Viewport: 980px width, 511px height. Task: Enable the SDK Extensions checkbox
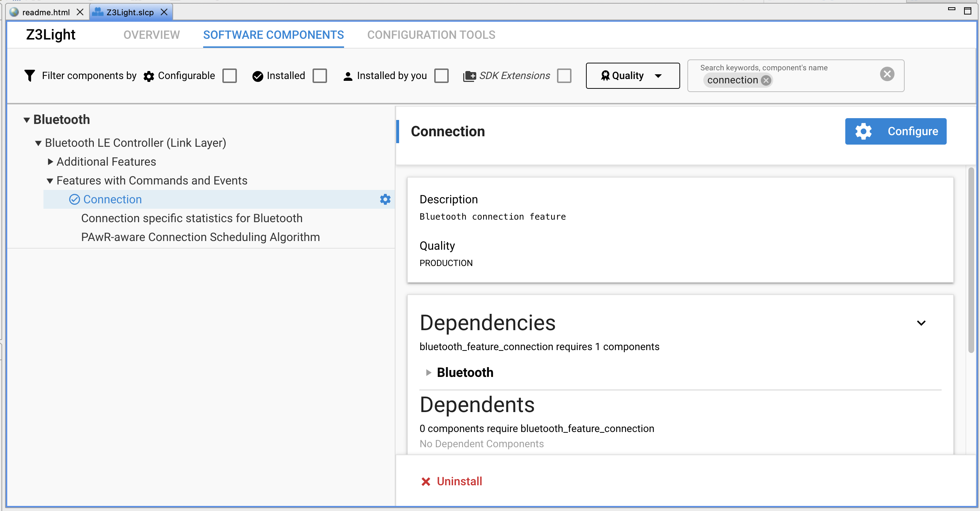click(x=564, y=76)
